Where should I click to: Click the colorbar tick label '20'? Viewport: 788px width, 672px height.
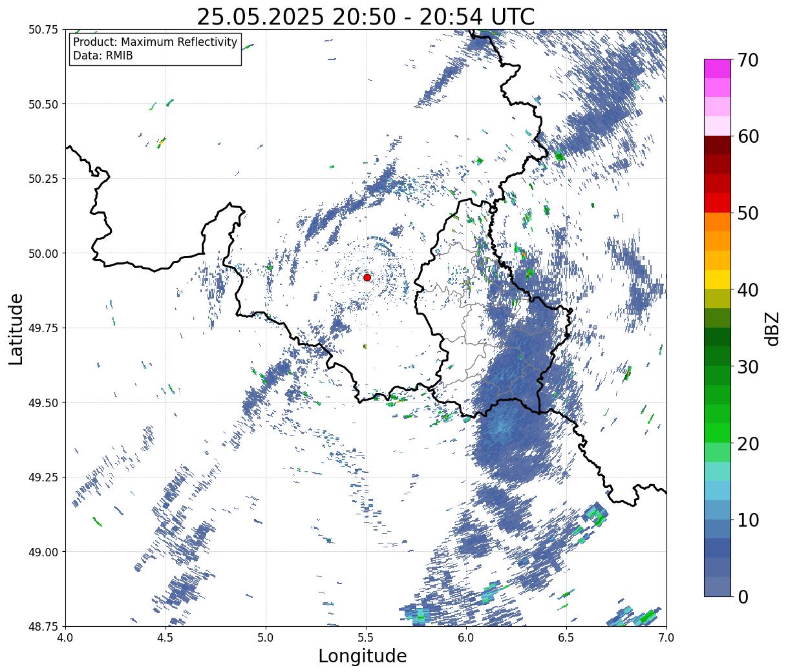click(748, 444)
